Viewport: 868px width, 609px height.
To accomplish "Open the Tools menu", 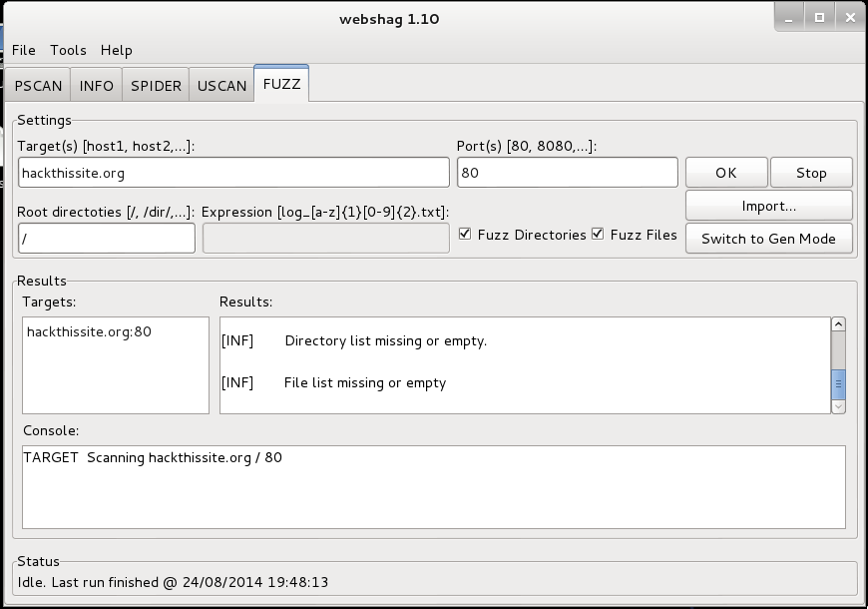I will coord(67,50).
